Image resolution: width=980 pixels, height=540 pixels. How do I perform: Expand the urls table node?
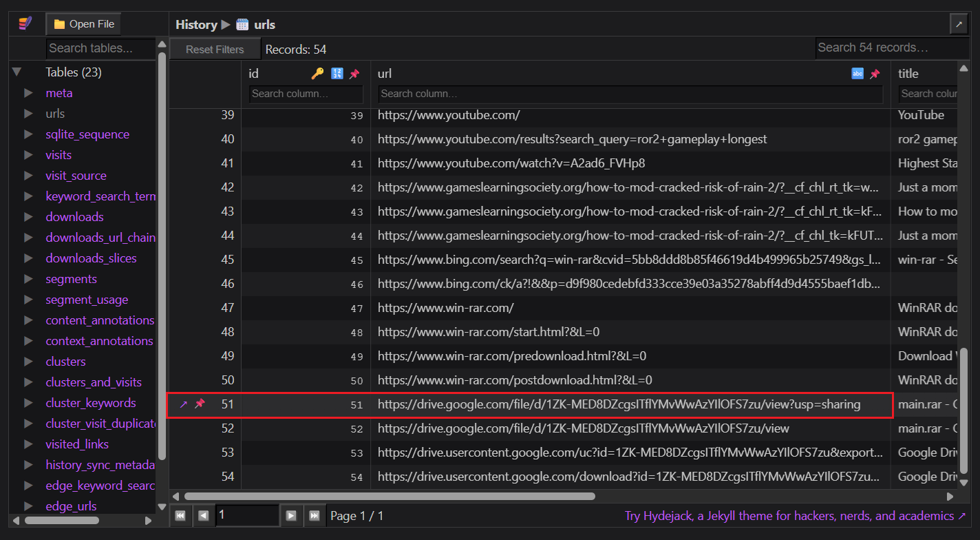coord(28,114)
